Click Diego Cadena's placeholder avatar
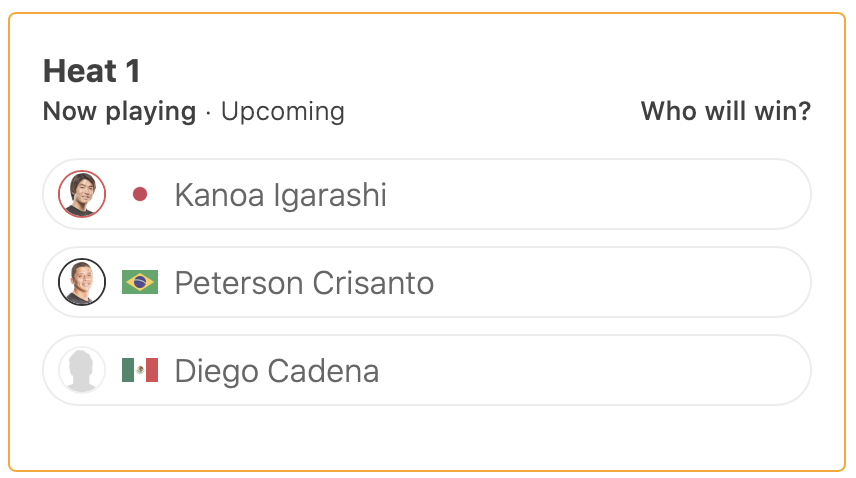856x478 pixels. (x=82, y=370)
